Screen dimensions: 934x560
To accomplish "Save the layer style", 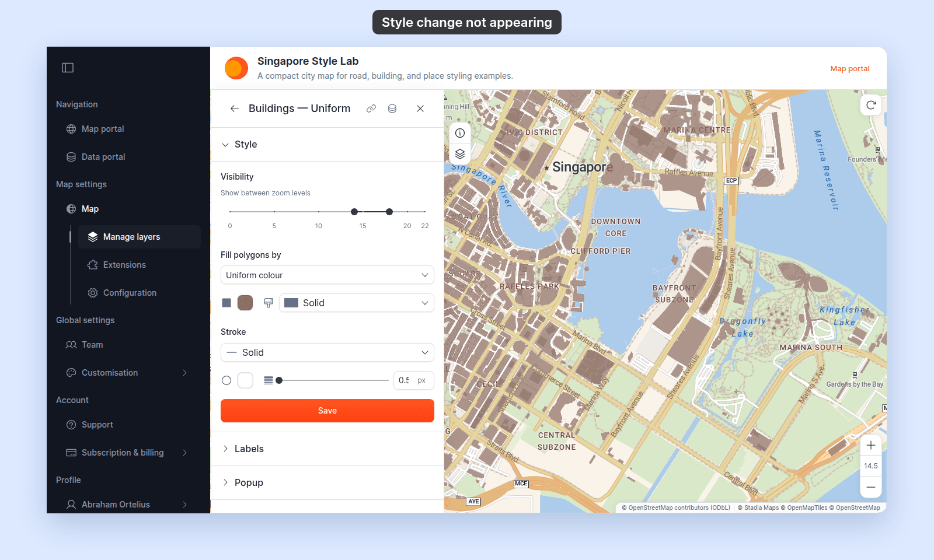I will [327, 411].
